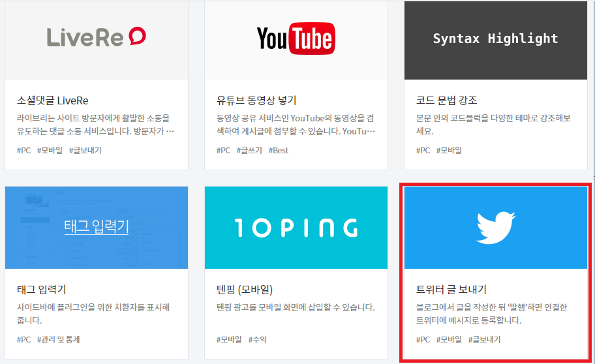Click the #수익 tag on 텐핑 card
Image resolution: width=595 pixels, height=364 pixels.
click(x=257, y=339)
